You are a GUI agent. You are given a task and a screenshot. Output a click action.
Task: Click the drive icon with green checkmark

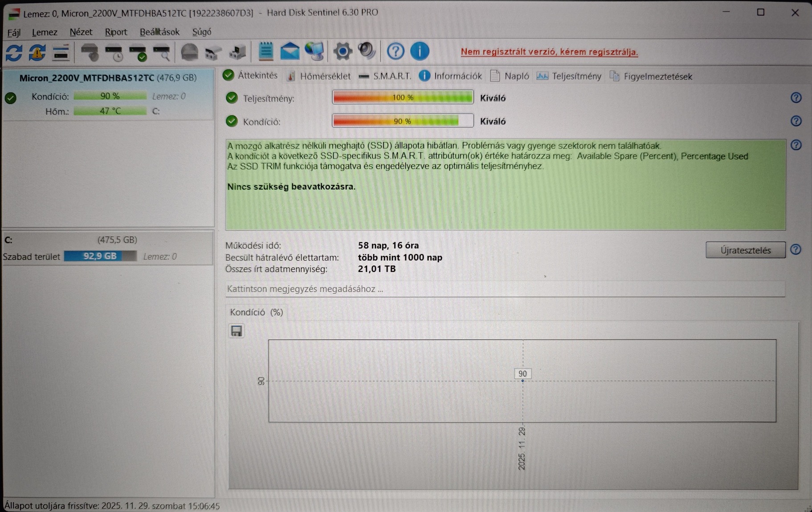click(139, 53)
